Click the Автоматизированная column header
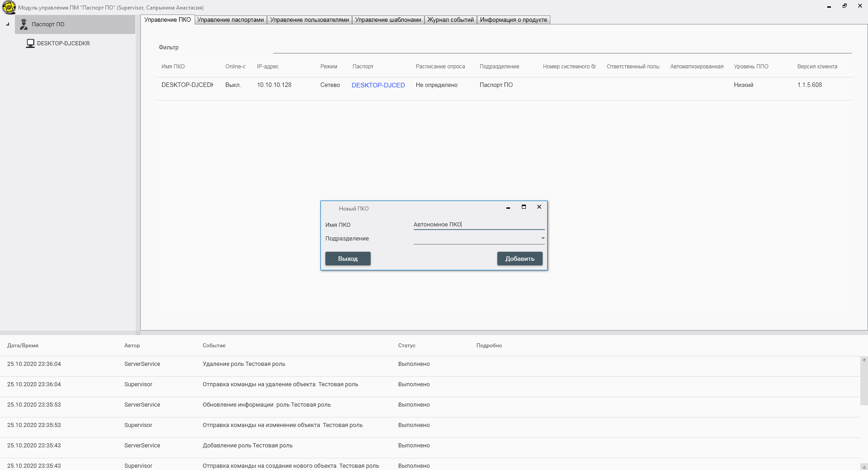868x470 pixels. point(696,67)
